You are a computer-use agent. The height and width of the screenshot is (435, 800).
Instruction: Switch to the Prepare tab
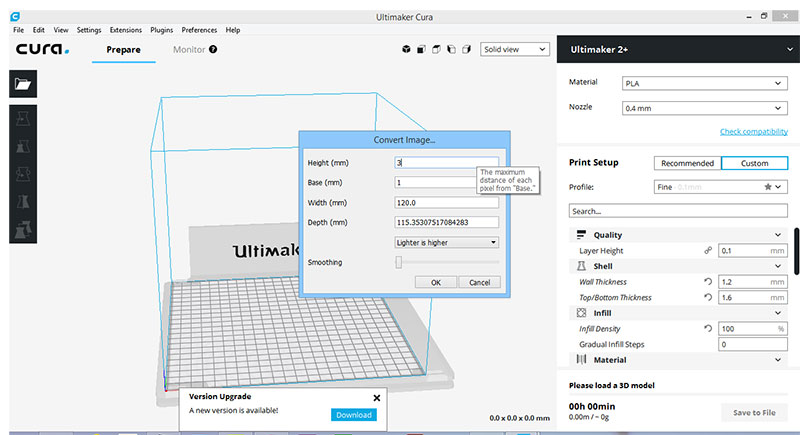(x=123, y=49)
